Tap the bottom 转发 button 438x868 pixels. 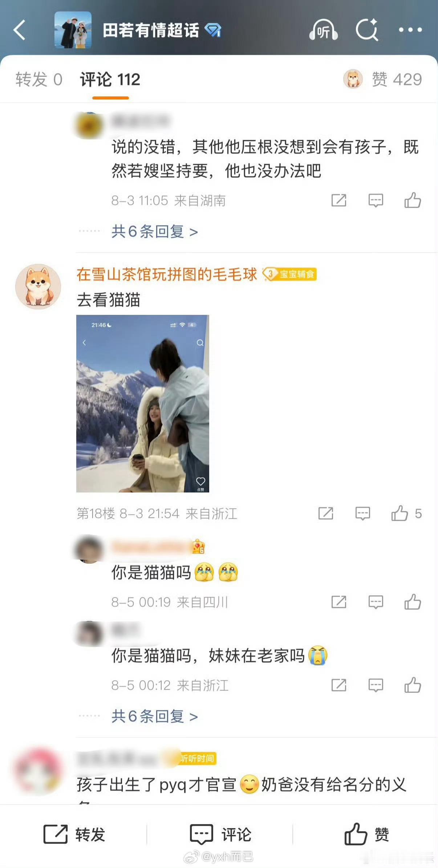click(74, 834)
